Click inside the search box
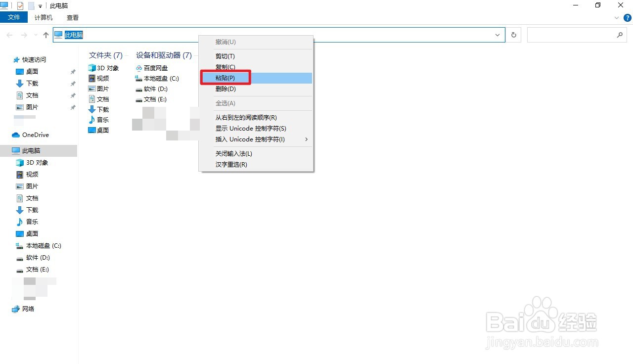633x364 pixels. coord(574,35)
